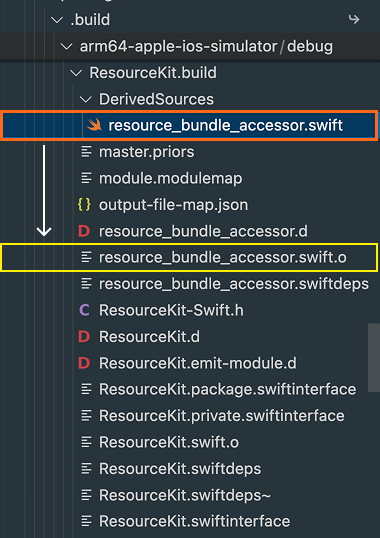Click the red D icon beside resource_bundle_accessor.d
This screenshot has height=538, width=380.
[84, 231]
